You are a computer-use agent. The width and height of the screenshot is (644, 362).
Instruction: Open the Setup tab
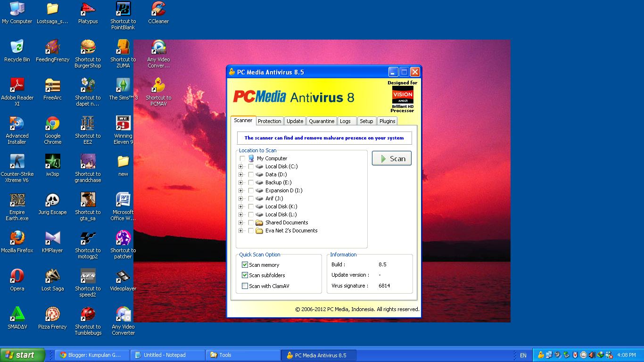pos(366,121)
